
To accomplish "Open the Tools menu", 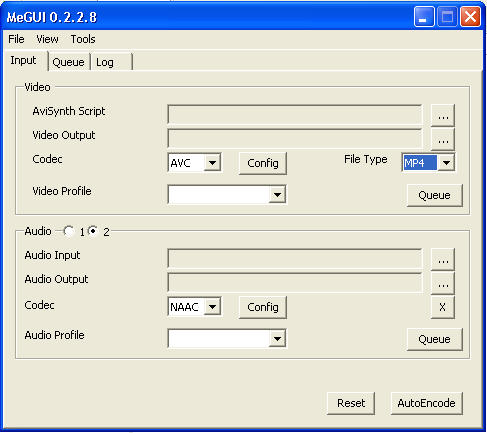I will [x=83, y=39].
